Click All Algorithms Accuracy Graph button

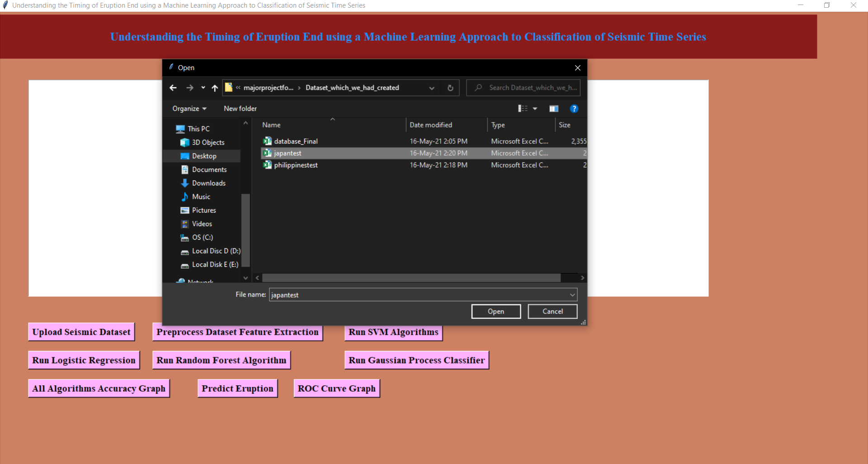pyautogui.click(x=99, y=388)
